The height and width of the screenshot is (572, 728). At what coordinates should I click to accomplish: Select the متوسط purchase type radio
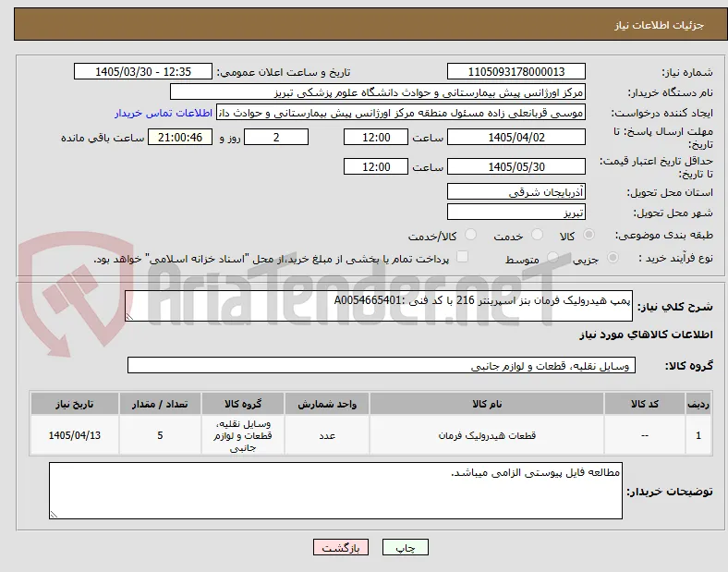[x=552, y=258]
